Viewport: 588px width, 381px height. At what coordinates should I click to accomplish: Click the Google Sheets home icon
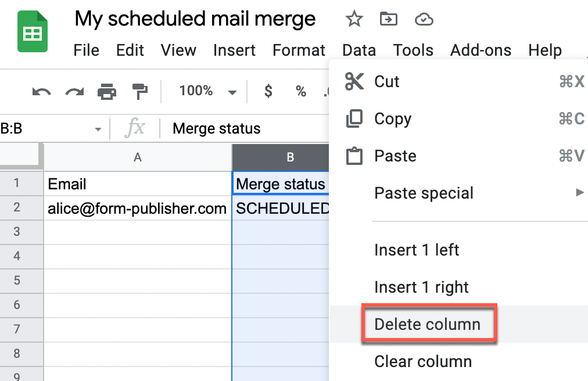click(x=33, y=31)
